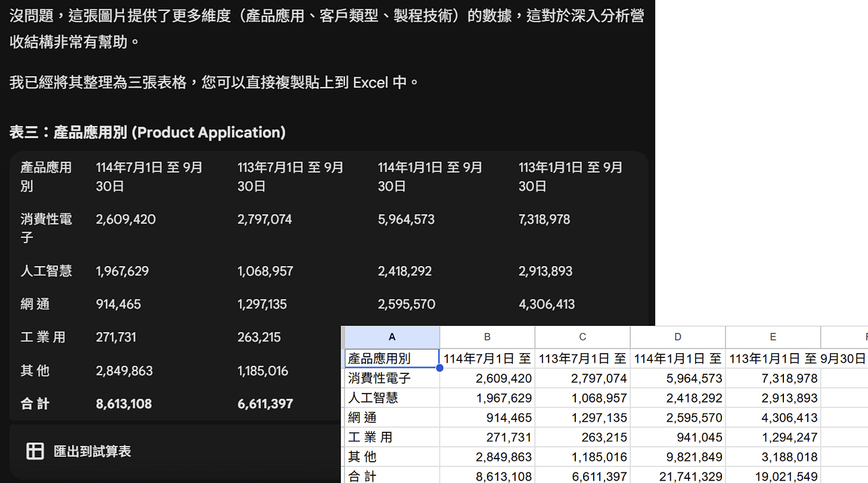Click spreadsheet cell with 1,294,247
This screenshot has height=483, width=868.
tap(773, 437)
